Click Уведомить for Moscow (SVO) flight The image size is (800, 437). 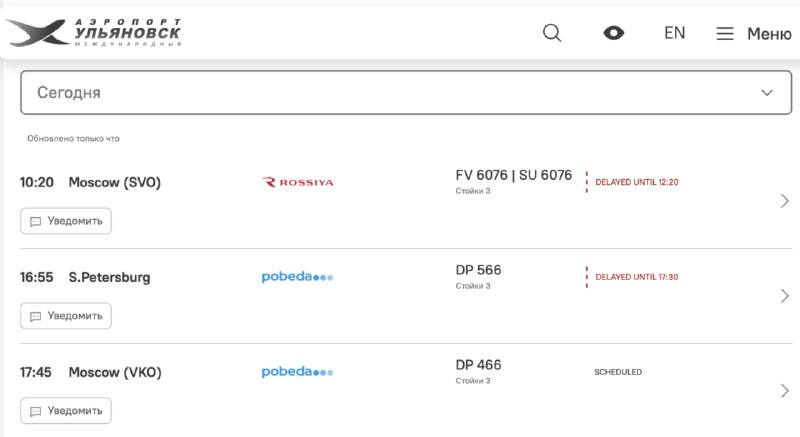(66, 221)
